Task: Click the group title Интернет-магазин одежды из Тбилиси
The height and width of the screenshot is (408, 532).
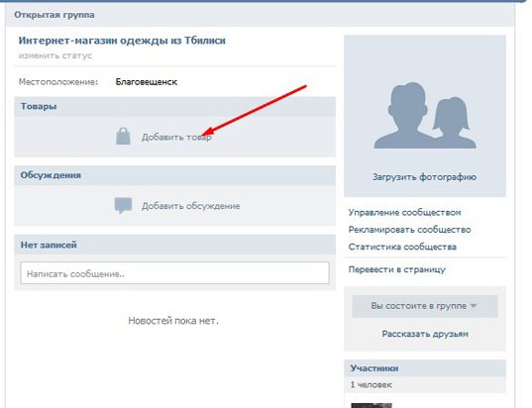Action: [122, 41]
